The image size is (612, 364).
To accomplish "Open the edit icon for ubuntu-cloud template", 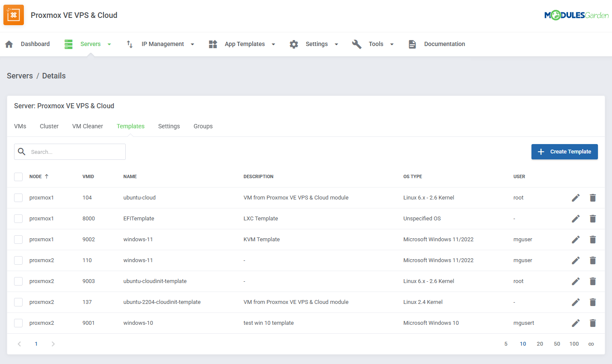I will coord(576,197).
